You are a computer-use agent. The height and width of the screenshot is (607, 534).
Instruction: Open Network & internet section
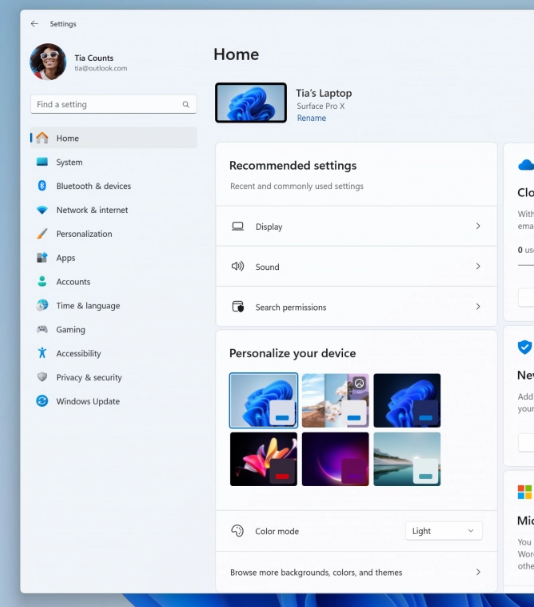point(113,210)
